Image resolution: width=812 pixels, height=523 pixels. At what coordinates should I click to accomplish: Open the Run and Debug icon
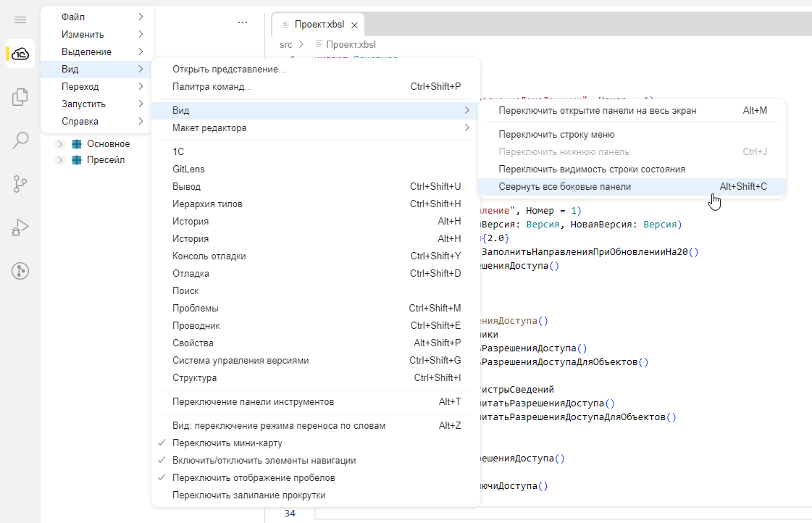[20, 227]
